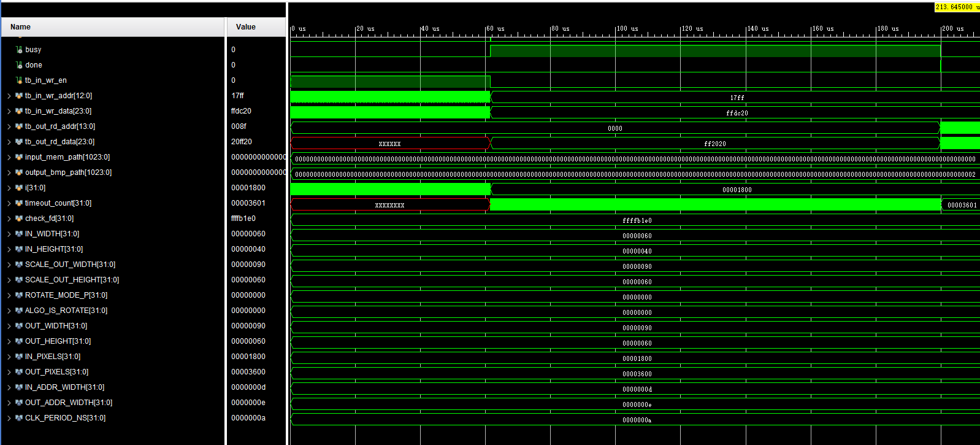The image size is (980, 445).
Task: Click the ff2020 segment in tb_out_rd_data waveform
Action: (715, 144)
